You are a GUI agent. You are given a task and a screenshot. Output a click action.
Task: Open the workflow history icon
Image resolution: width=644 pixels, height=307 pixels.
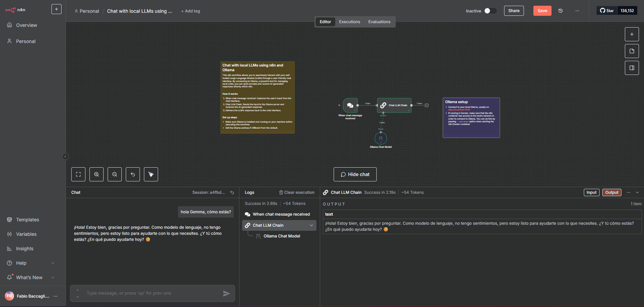561,11
